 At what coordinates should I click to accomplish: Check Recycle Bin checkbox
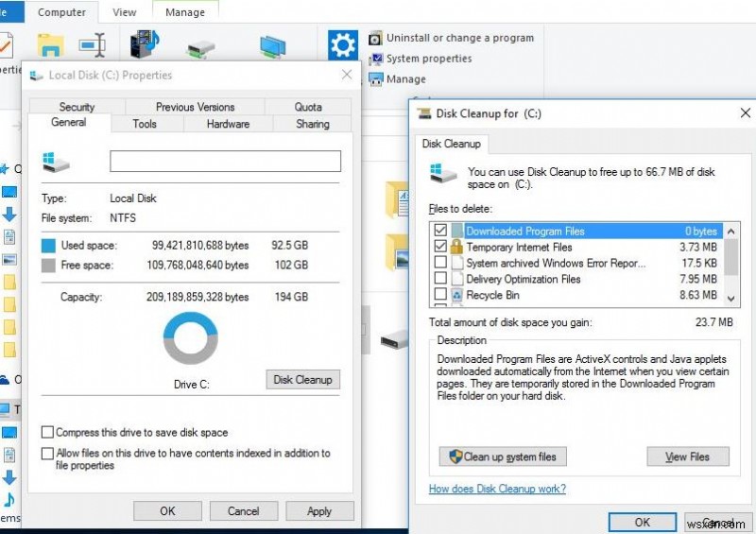(x=440, y=294)
